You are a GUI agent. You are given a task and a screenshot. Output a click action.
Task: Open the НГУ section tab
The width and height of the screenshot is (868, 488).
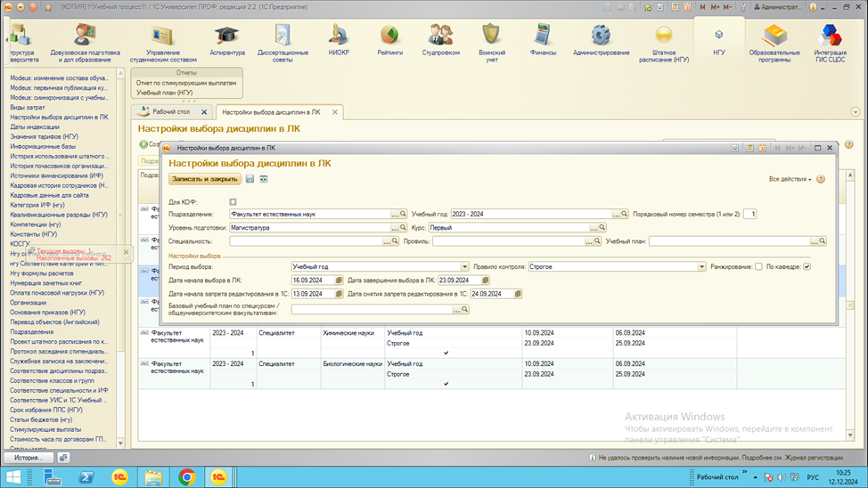click(x=718, y=41)
